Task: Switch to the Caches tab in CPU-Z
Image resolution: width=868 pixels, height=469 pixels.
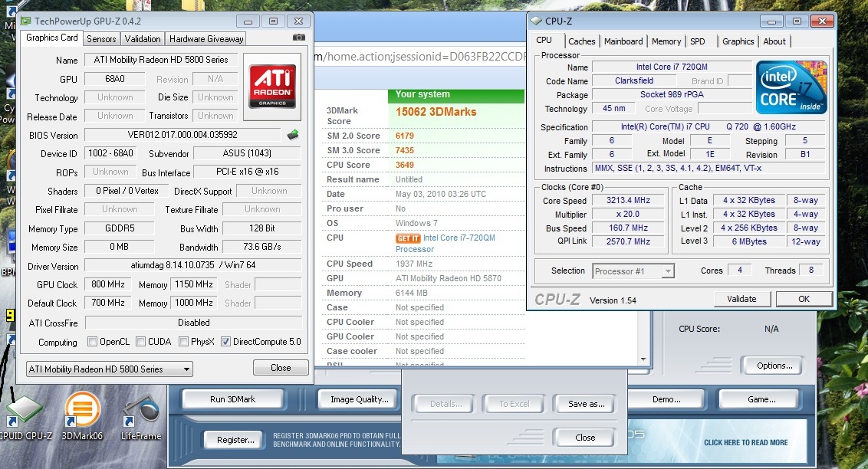Action: tap(581, 41)
